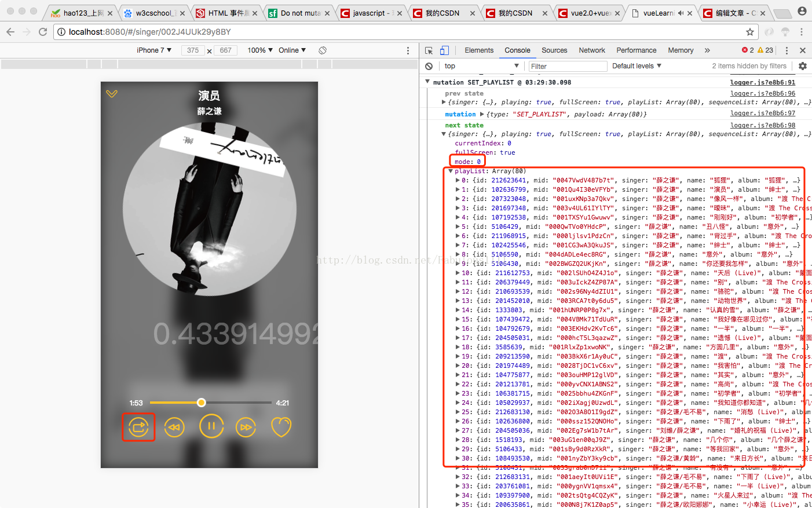Viewport: 812px width, 508px height.
Task: Toggle the device toolbar icon in DevTools
Action: [x=444, y=50]
